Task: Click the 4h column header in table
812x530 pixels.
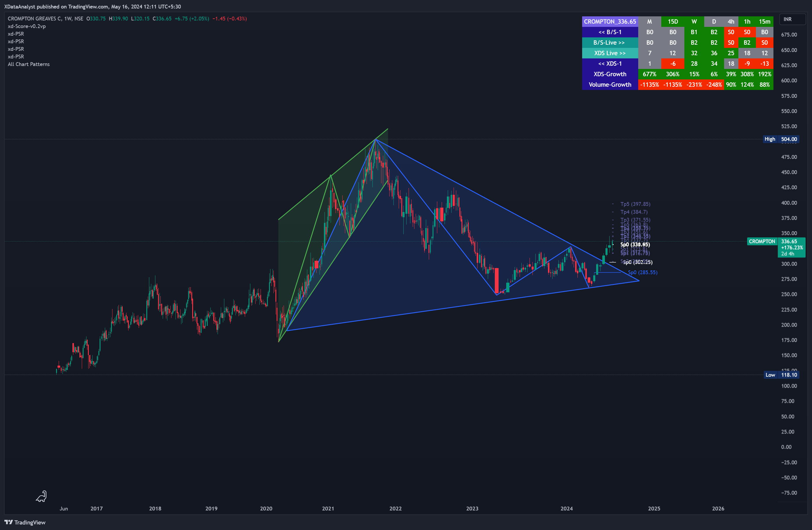Action: point(731,22)
